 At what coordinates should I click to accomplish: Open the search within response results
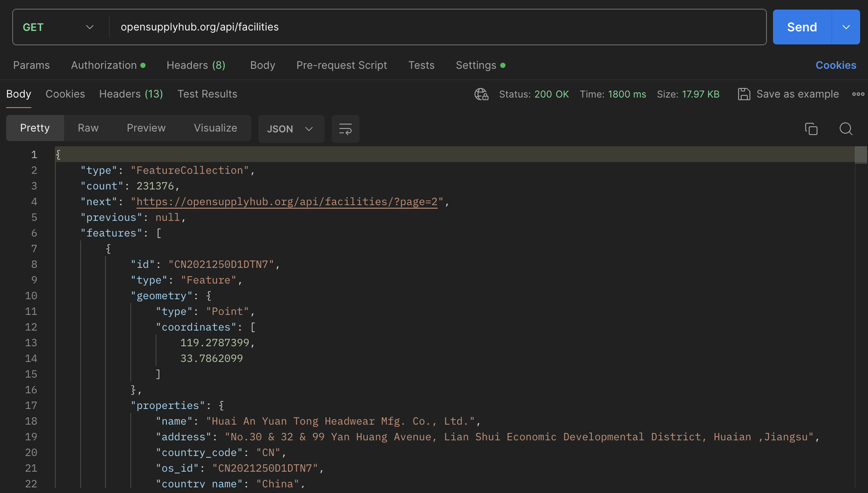[845, 128]
